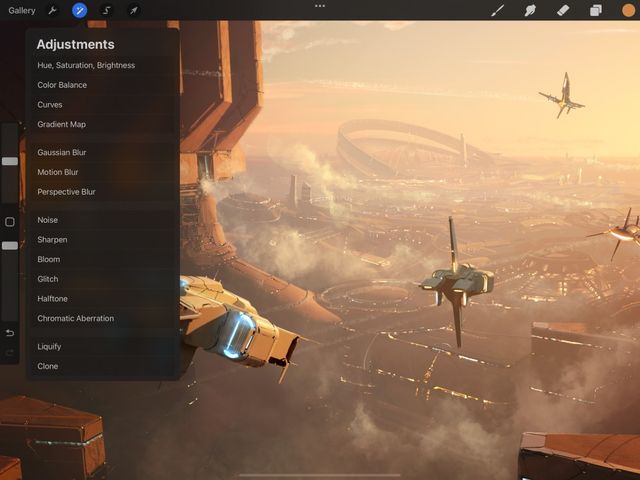Open the Gallery view
Image resolution: width=640 pixels, height=480 pixels.
(22, 11)
